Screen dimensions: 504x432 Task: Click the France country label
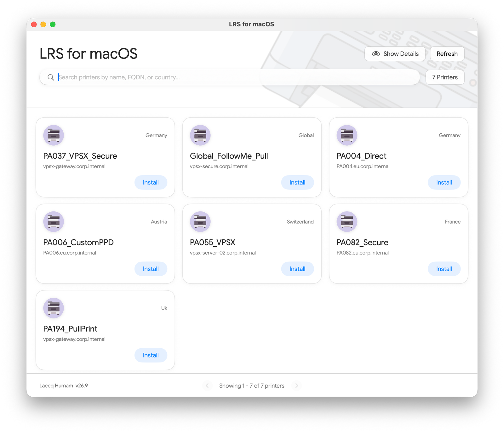point(453,222)
